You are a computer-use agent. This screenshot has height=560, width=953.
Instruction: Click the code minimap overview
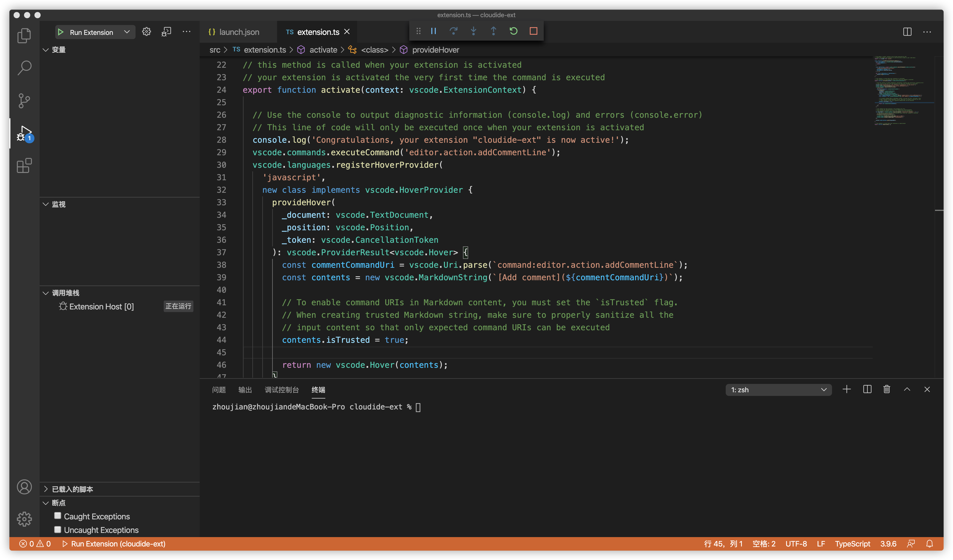(x=904, y=91)
